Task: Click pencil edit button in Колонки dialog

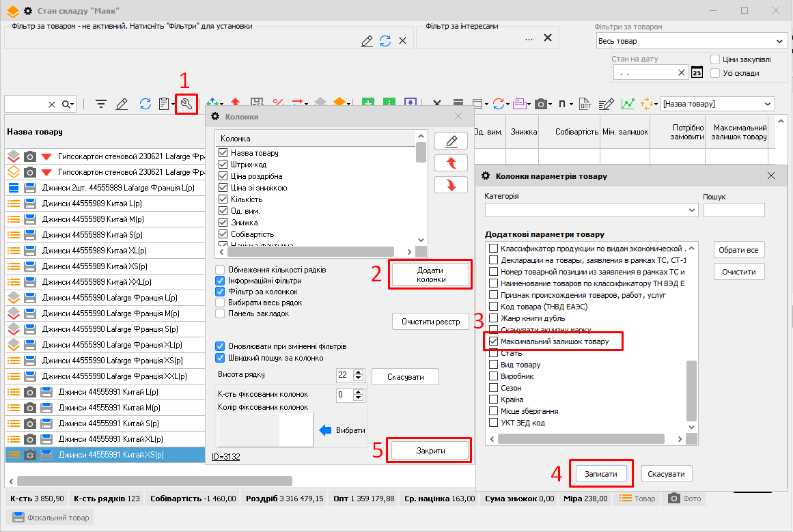Action: click(451, 141)
